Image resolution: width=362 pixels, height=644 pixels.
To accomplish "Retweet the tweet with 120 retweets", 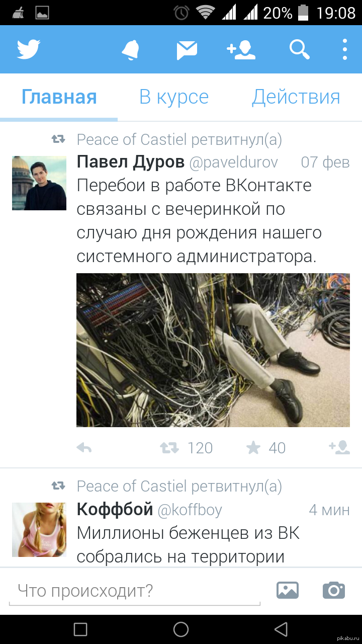I will tap(169, 448).
